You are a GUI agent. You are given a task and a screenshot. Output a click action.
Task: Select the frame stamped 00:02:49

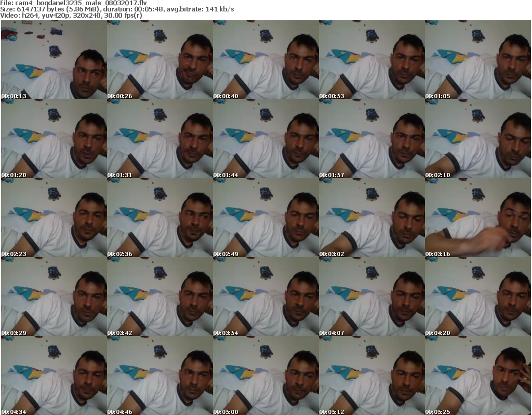[x=265, y=218]
